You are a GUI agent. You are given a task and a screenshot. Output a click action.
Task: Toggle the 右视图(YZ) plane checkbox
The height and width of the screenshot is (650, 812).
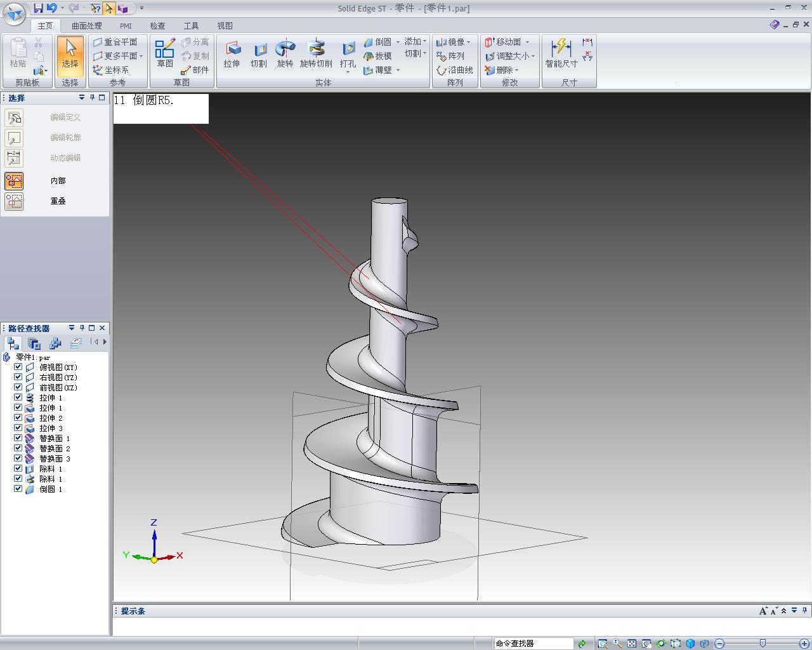[x=18, y=377]
